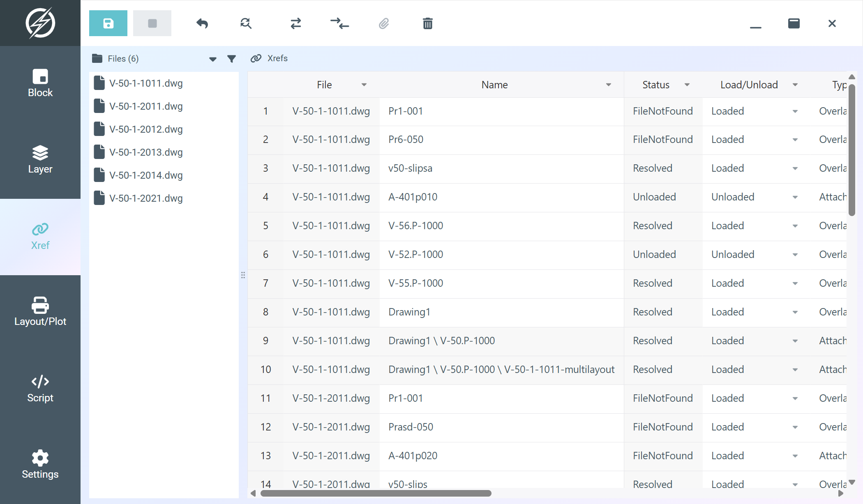Click the Name cell Drawing1 \ V-50.P-1000
Viewport: 863px width, 504px height.
tap(501, 341)
